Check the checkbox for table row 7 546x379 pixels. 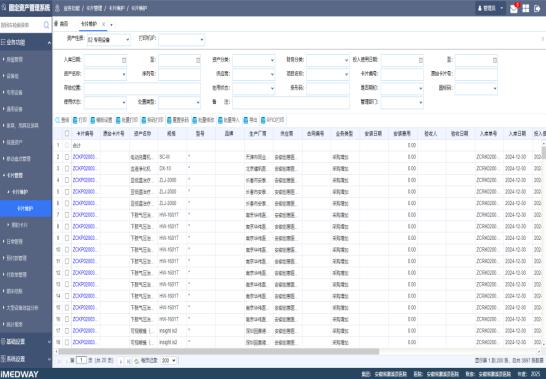pyautogui.click(x=67, y=215)
